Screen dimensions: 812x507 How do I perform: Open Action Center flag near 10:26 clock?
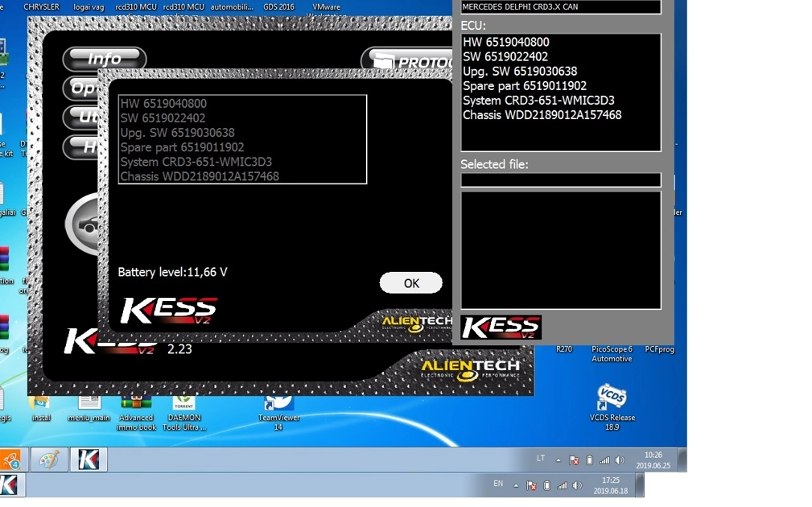tap(574, 460)
